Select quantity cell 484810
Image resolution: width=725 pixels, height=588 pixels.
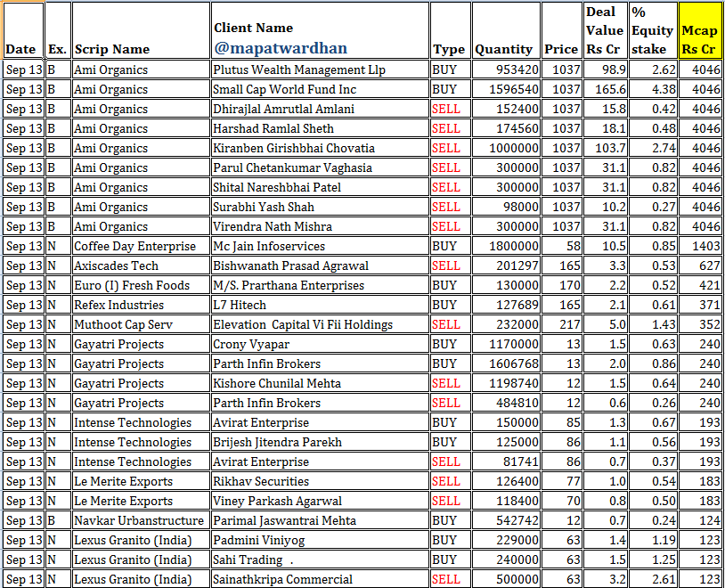[506, 403]
